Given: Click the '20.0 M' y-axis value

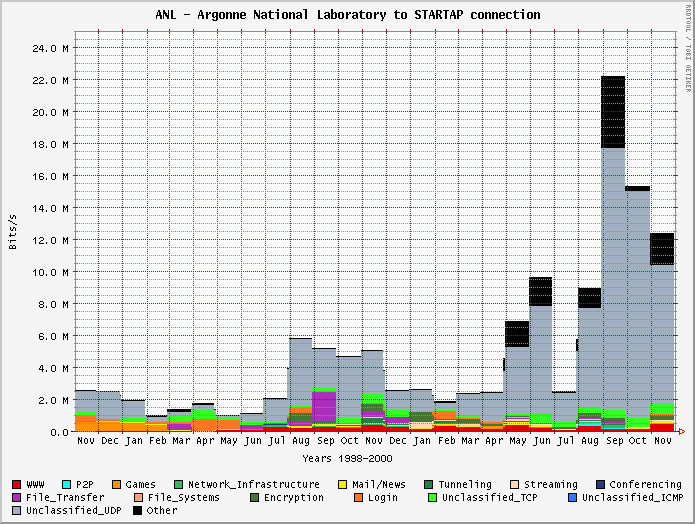Looking at the screenshot, I should (50, 112).
